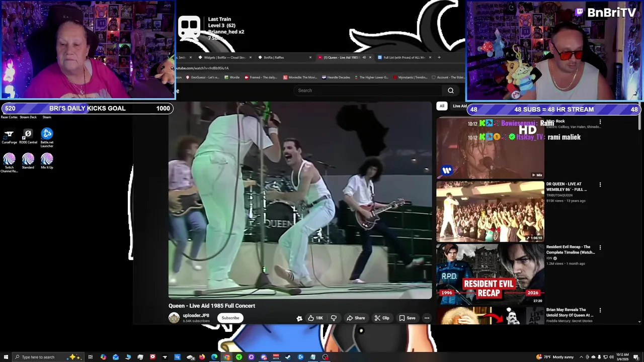Open the taskbar clock showing 10:12 AM
The height and width of the screenshot is (362, 644).
[622, 357]
